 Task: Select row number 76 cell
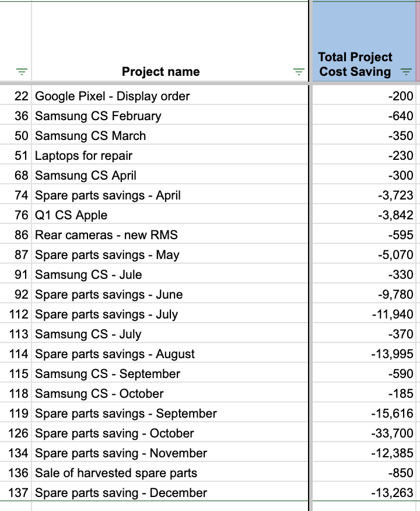pos(16,215)
